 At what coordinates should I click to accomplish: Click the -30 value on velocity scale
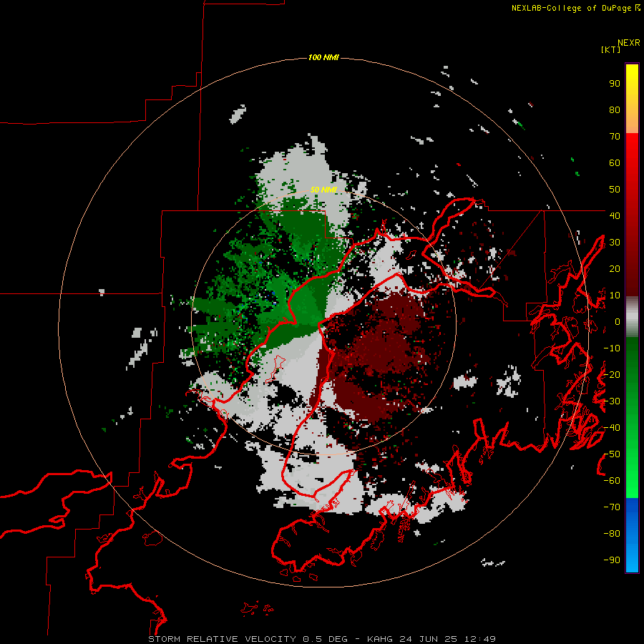612,401
